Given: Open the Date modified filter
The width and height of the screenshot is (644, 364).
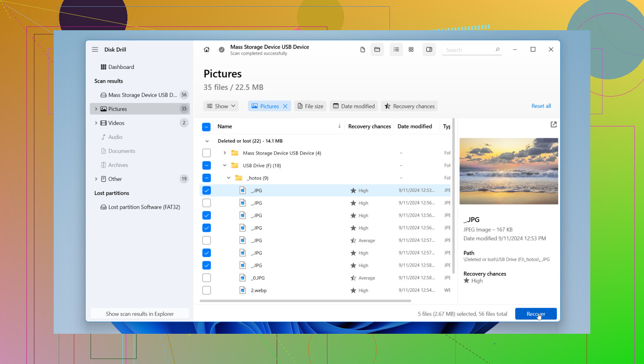Looking at the screenshot, I should [x=353, y=106].
